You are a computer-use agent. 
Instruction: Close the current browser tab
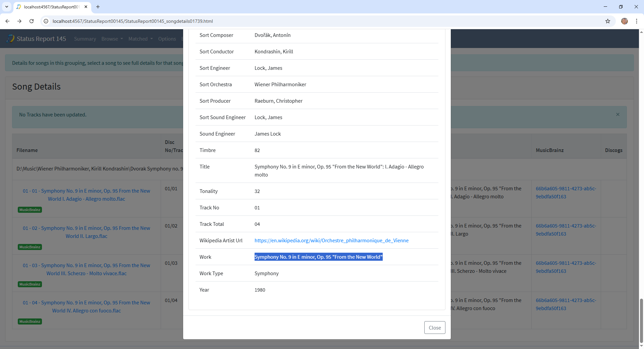86,7
